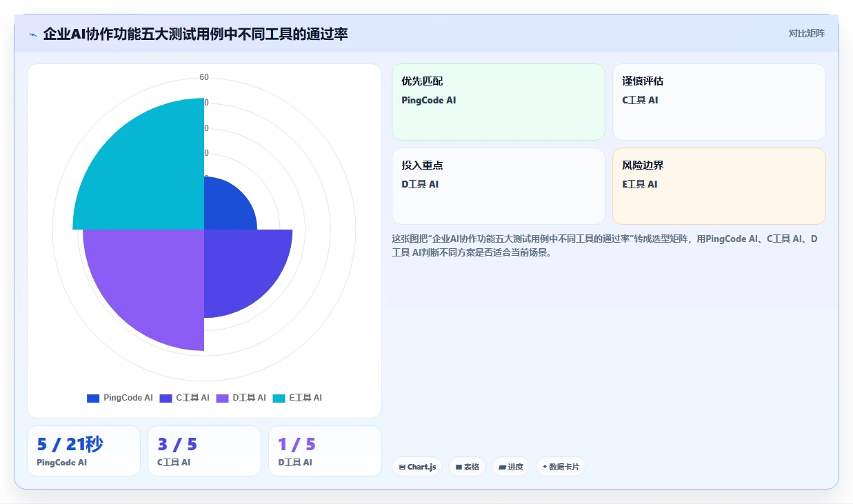The height and width of the screenshot is (504, 853).
Task: Click the chart title 企业AI协作功能五大测试用例中不同工具的通过率
Action: 195,34
